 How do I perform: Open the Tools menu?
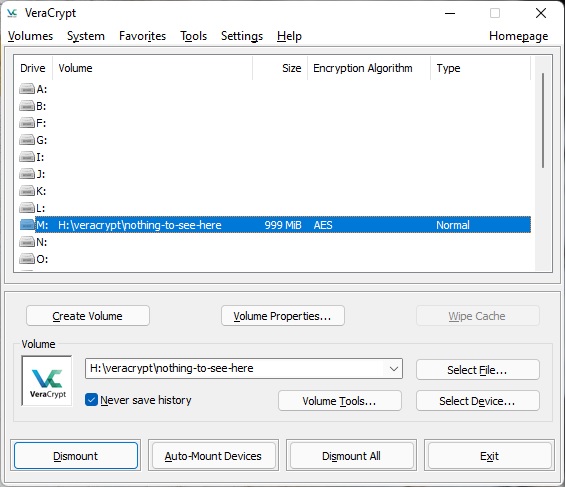click(x=193, y=36)
